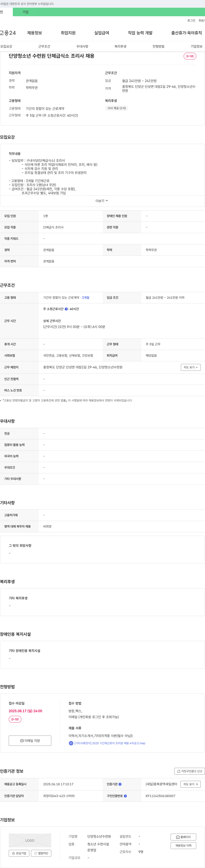Open the 출산휴가·육아휴직 menu
205x868 pixels.
pyautogui.click(x=186, y=33)
